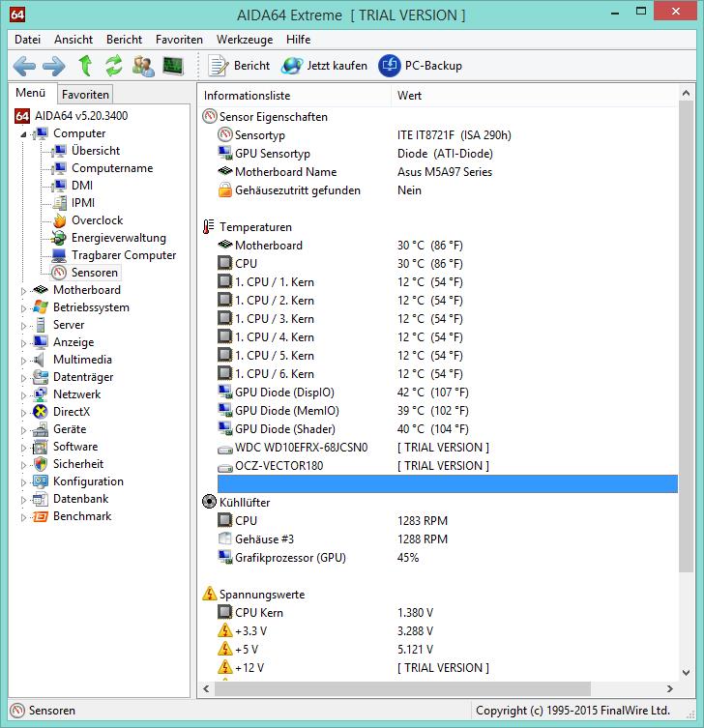This screenshot has height=728, width=704.
Task: Click the green refresh arrows icon
Action: coord(114,66)
